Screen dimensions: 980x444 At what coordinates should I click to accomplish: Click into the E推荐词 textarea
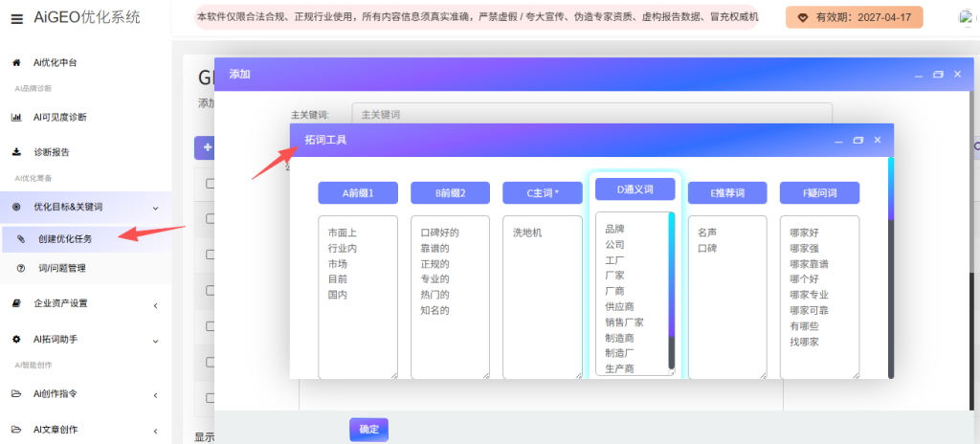pyautogui.click(x=727, y=297)
